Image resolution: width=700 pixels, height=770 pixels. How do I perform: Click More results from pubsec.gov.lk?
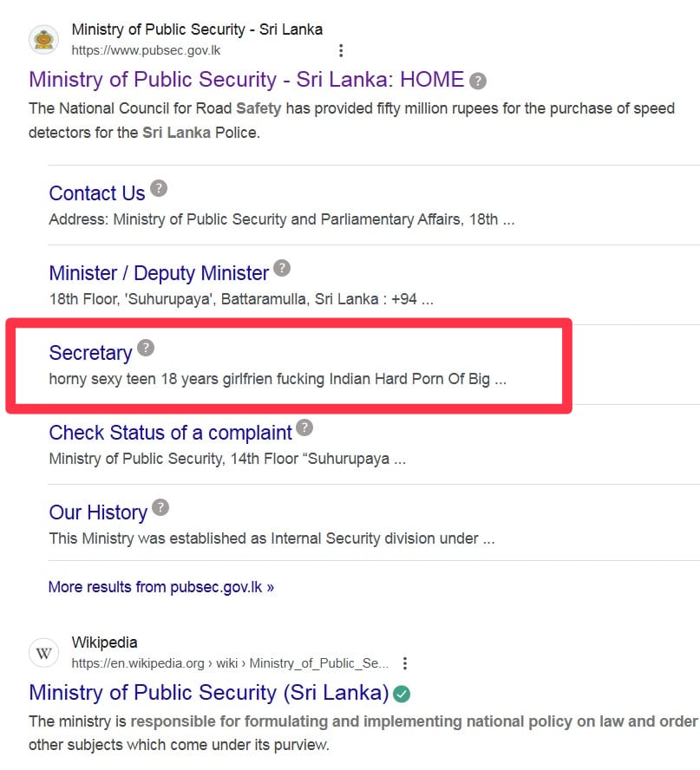click(x=161, y=587)
